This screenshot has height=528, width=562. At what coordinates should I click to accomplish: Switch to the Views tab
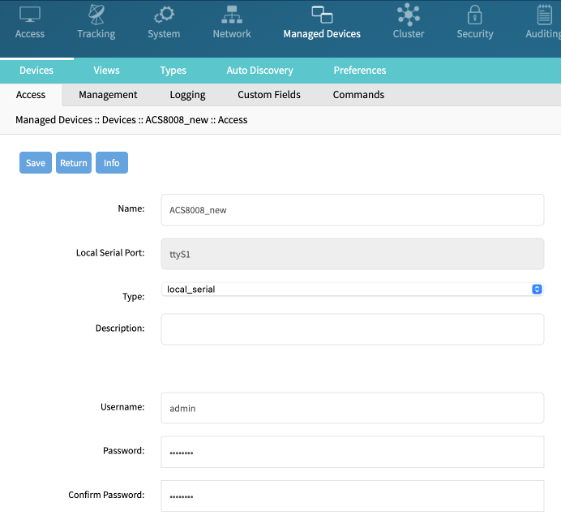[x=106, y=70]
